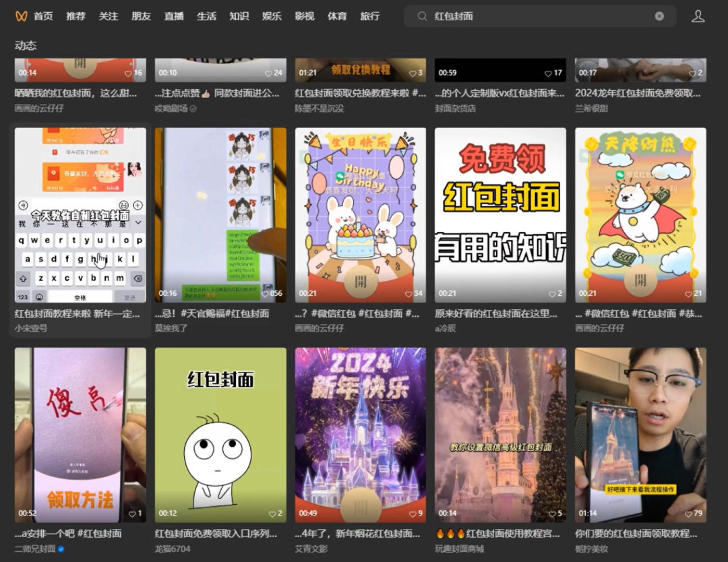Click the magnifier search icon
Screen dimensions: 728x562
click(x=422, y=16)
